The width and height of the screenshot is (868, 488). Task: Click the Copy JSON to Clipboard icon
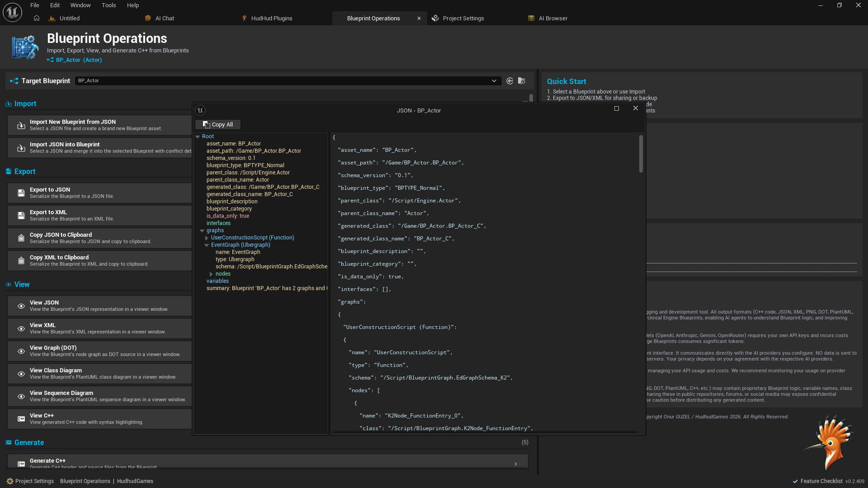tap(21, 238)
